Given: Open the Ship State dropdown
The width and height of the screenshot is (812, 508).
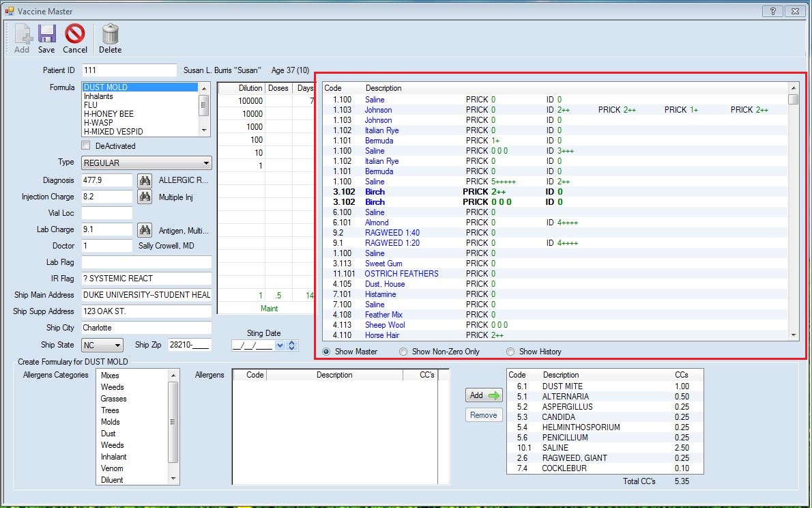Looking at the screenshot, I should coord(117,345).
